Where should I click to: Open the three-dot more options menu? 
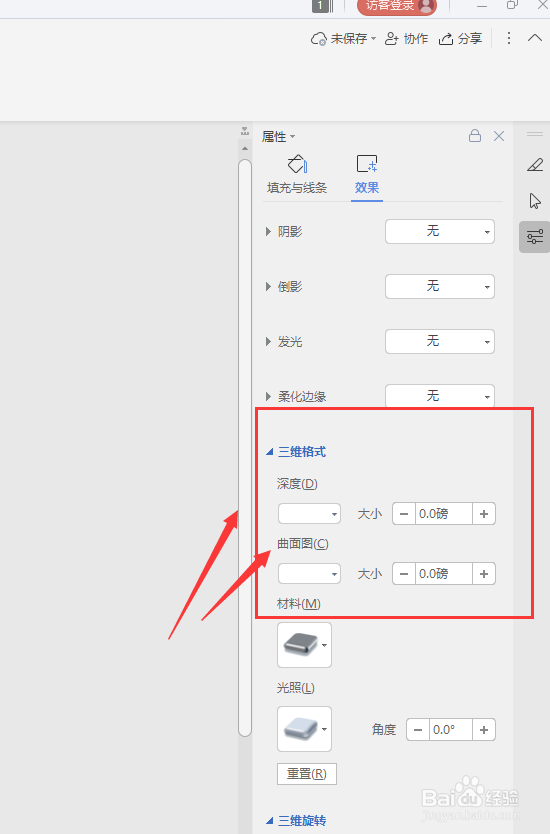[x=509, y=38]
